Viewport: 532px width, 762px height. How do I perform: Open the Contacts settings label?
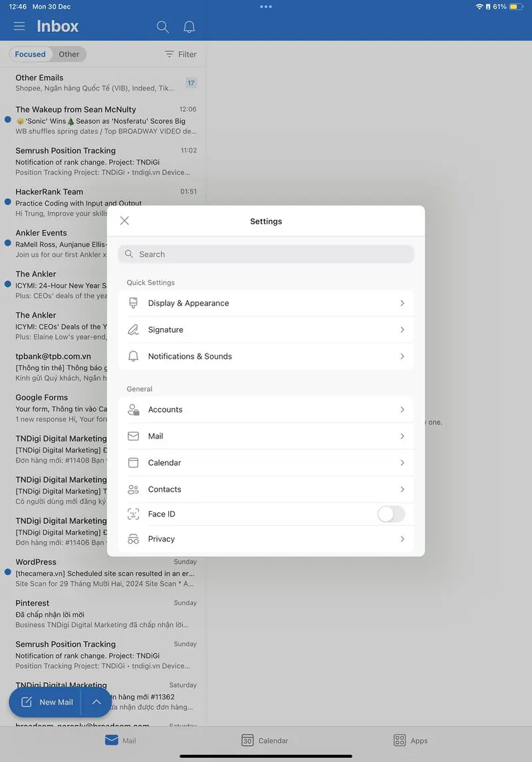point(164,489)
